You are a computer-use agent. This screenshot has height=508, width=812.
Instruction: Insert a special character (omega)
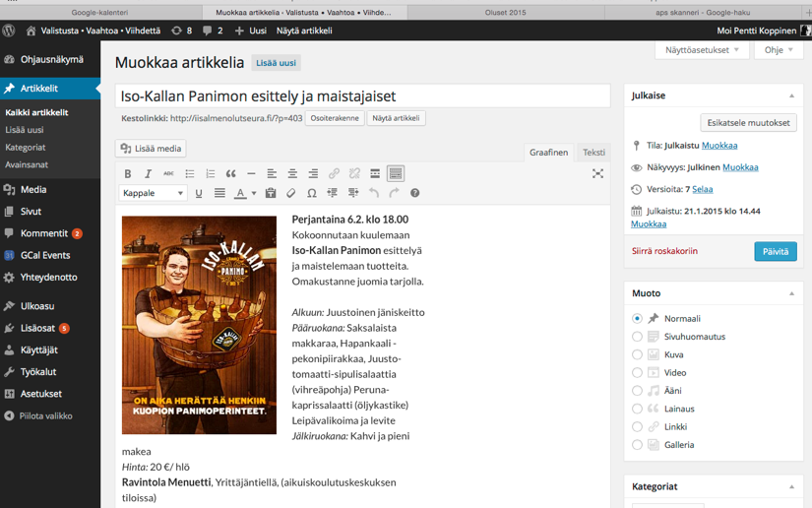point(311,193)
